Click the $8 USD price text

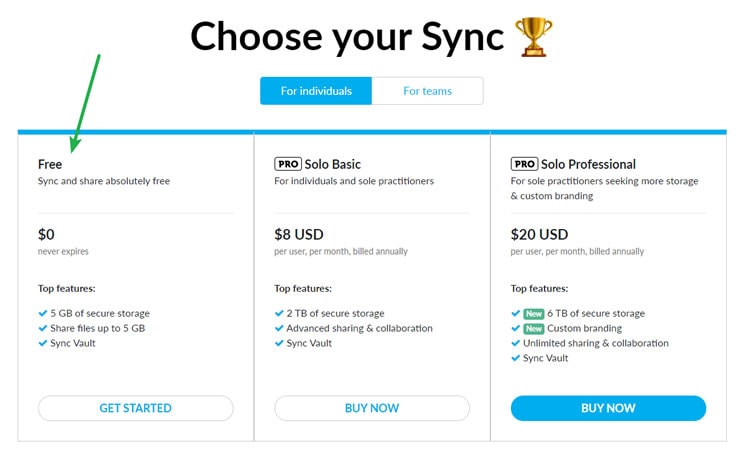click(x=299, y=234)
